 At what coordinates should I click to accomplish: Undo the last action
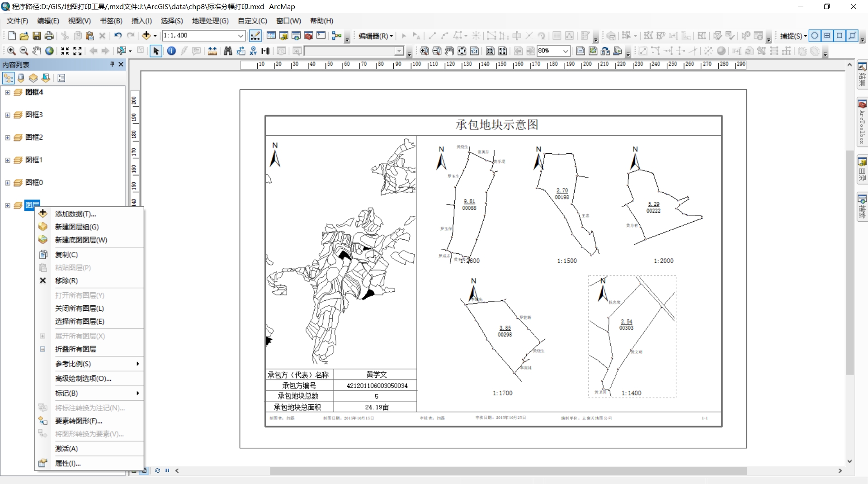click(x=118, y=36)
